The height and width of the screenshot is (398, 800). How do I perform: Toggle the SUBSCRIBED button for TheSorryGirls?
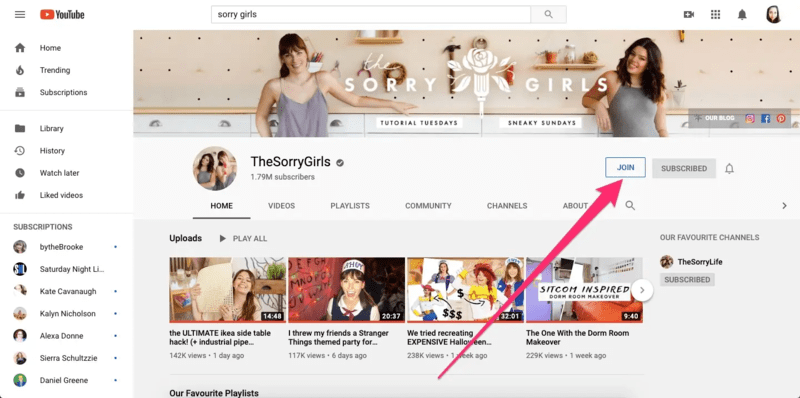coord(684,168)
